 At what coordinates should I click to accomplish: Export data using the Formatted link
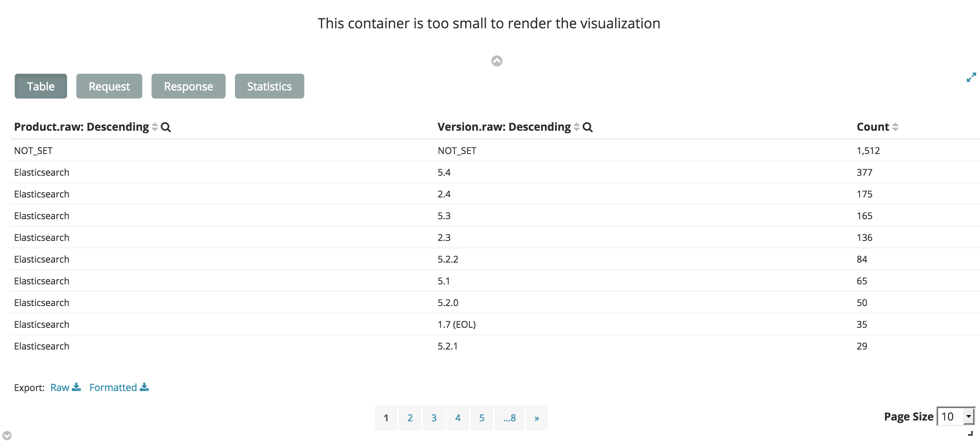point(113,387)
